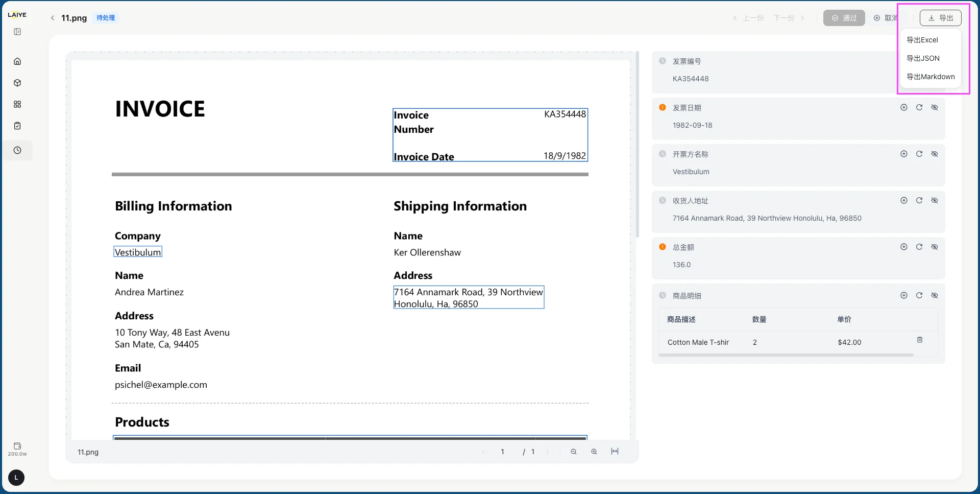
Task: Click the 待处理 status tag
Action: click(x=106, y=18)
